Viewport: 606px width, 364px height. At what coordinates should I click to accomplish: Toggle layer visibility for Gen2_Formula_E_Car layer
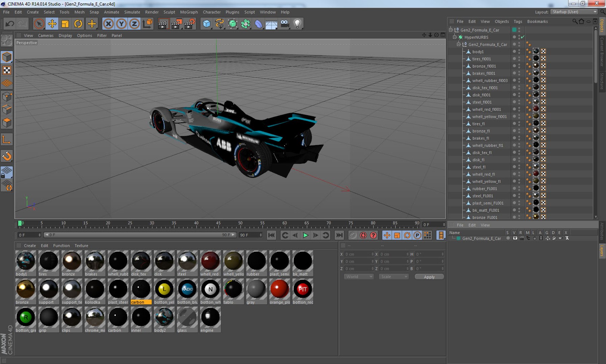click(x=515, y=238)
